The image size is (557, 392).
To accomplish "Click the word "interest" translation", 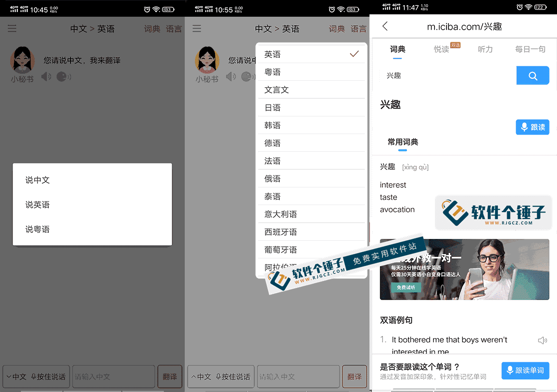I will 393,185.
